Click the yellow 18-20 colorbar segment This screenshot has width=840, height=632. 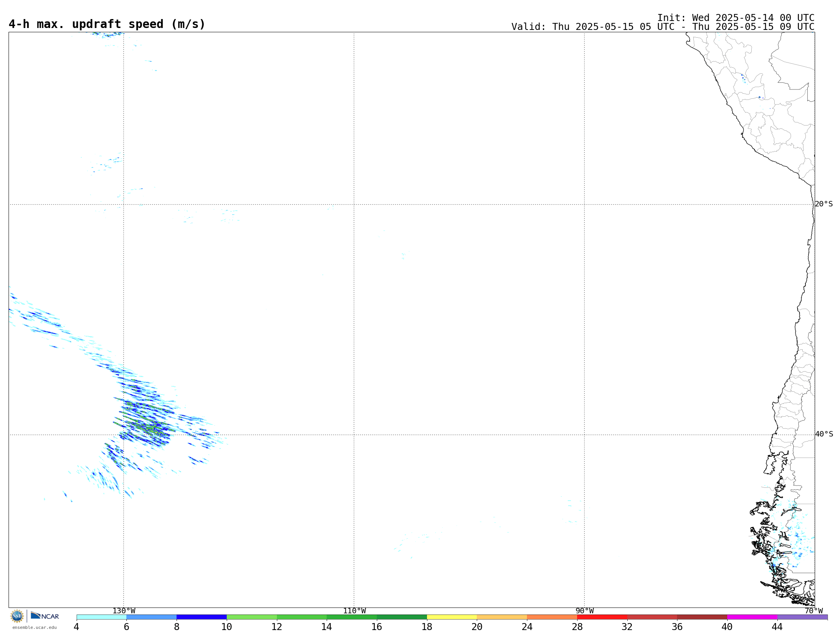452,617
